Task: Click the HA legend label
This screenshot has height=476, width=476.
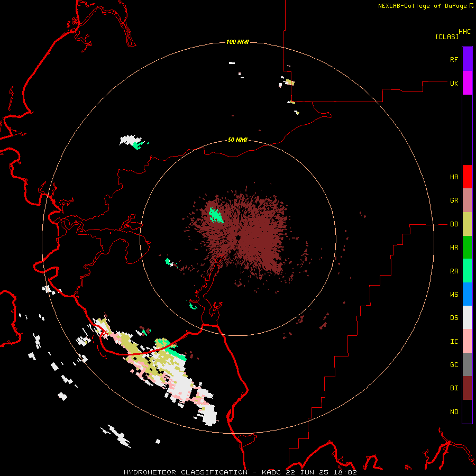Action: pos(454,177)
